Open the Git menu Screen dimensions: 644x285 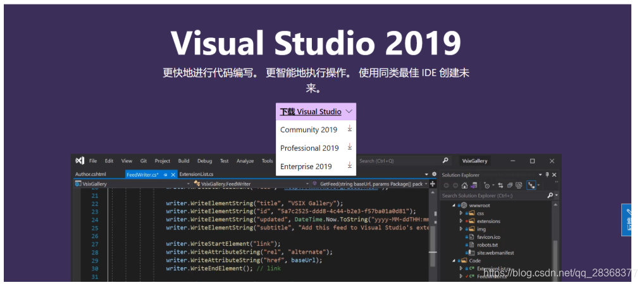click(x=144, y=161)
